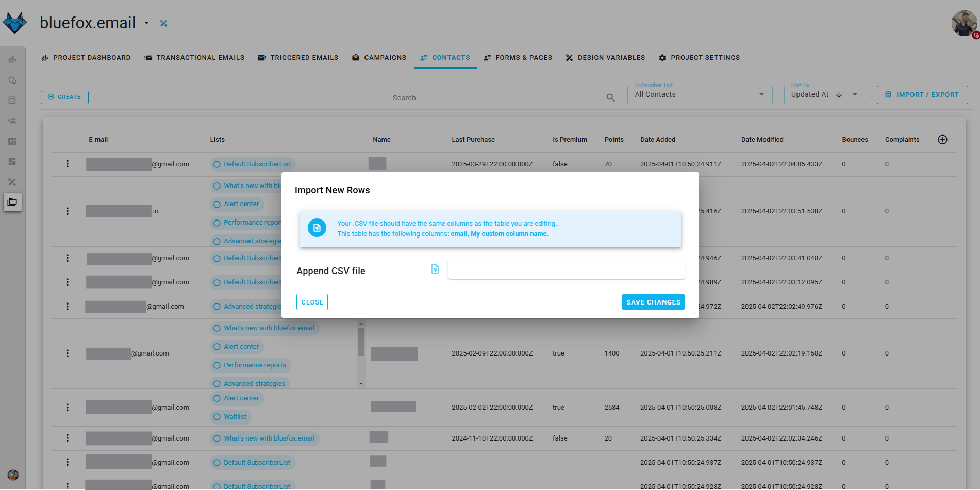
Task: Click the round badge icon at sidebar bottom
Action: 13,475
